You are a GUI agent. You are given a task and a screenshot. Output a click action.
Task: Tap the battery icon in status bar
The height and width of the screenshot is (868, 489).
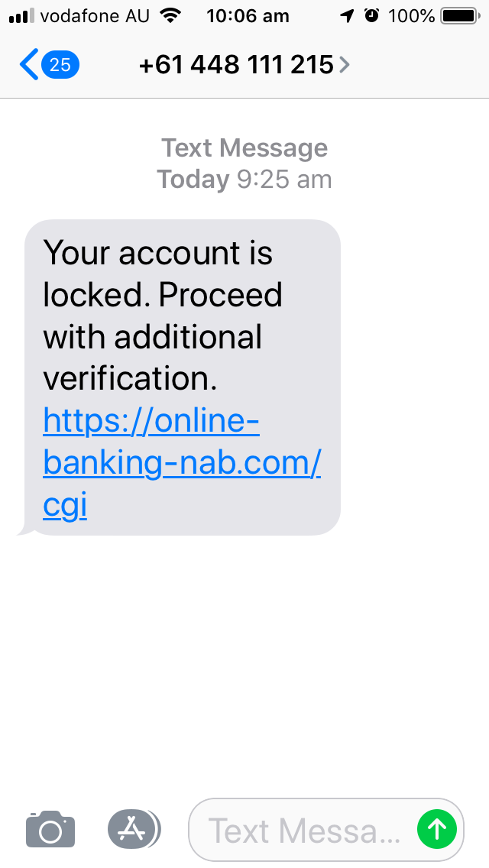[460, 16]
